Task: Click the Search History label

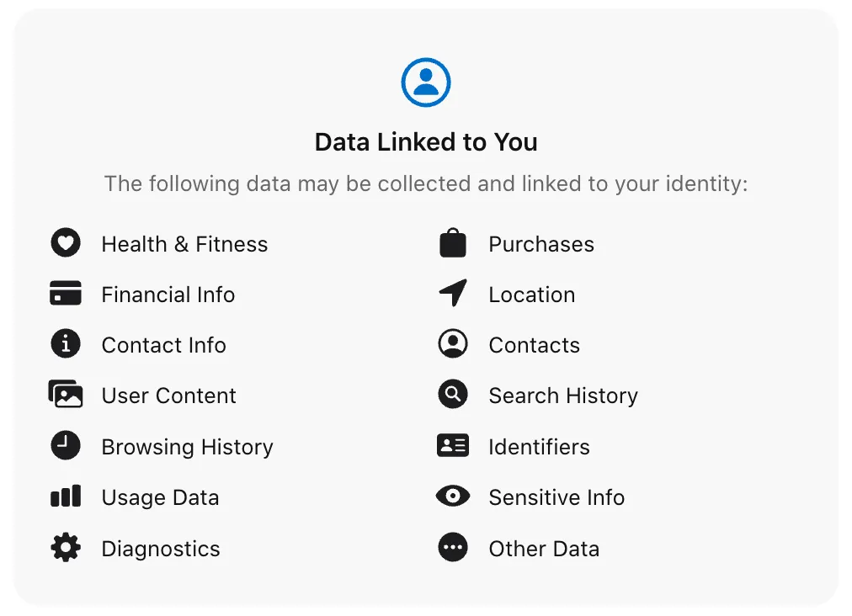Action: [x=563, y=396]
